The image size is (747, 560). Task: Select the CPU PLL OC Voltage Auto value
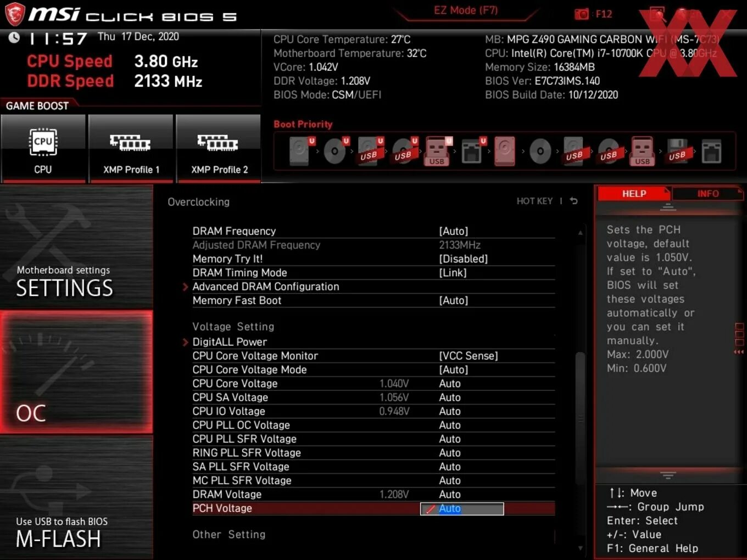tap(450, 425)
